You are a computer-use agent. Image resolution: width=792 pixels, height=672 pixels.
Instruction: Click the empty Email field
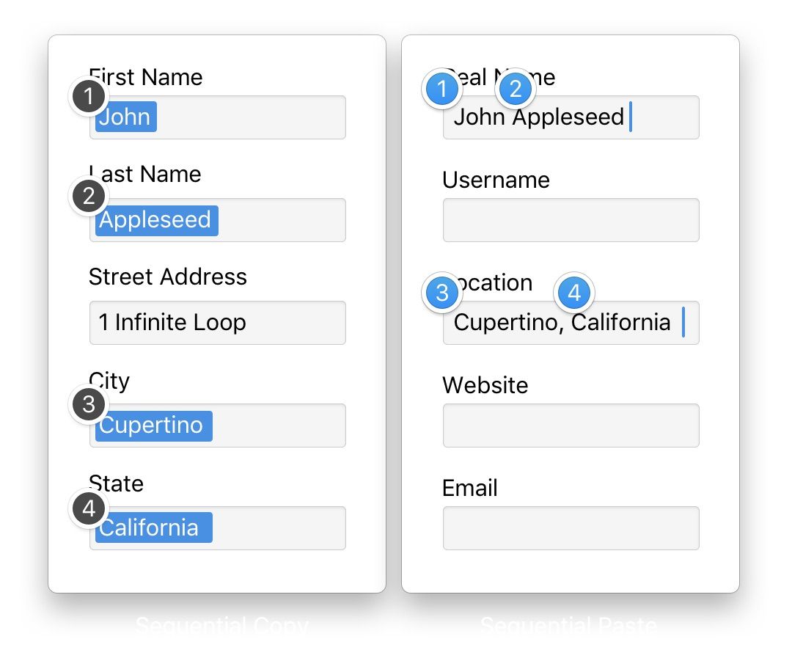571,528
